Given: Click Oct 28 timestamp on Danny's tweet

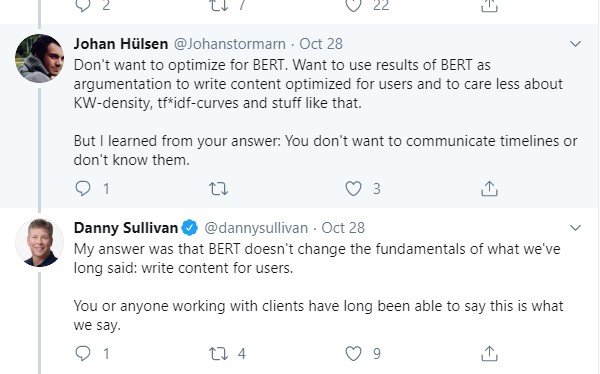Looking at the screenshot, I should click(343, 228).
